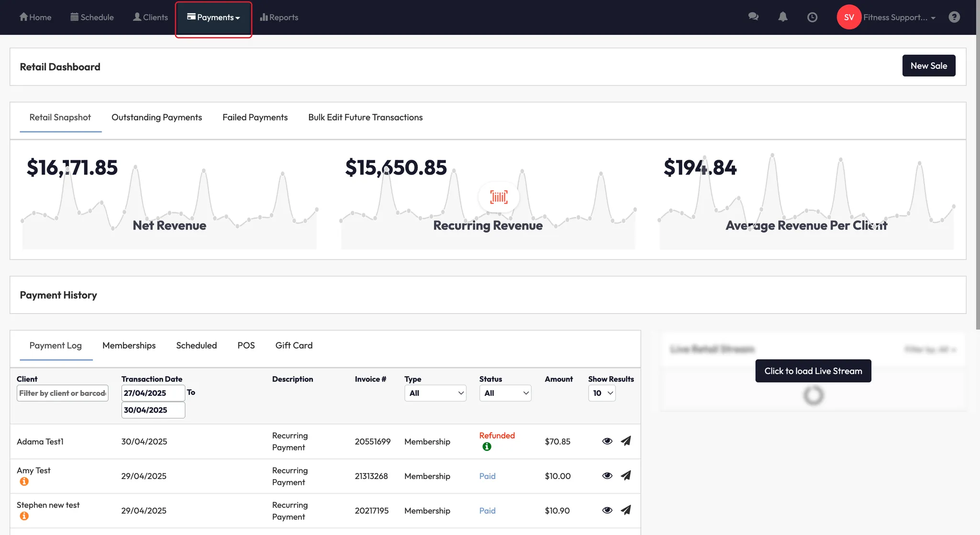Expand the Status filter dropdown
The image size is (980, 535).
coord(505,393)
